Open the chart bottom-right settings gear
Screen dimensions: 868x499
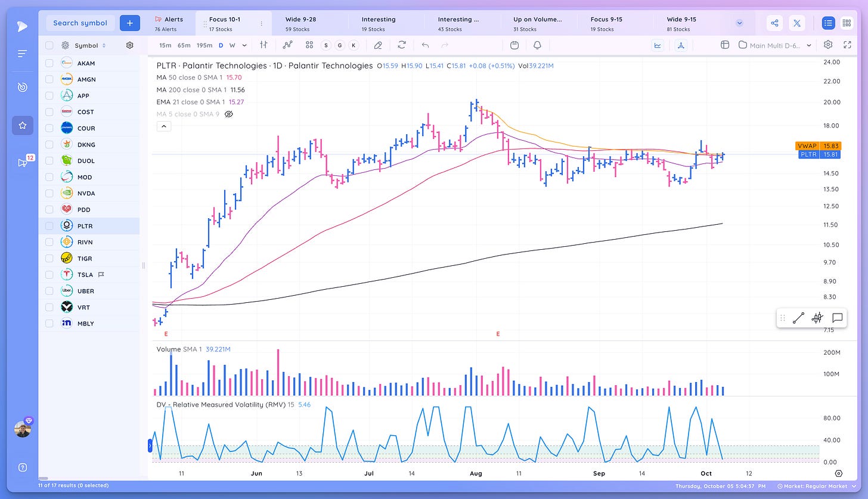click(x=839, y=473)
